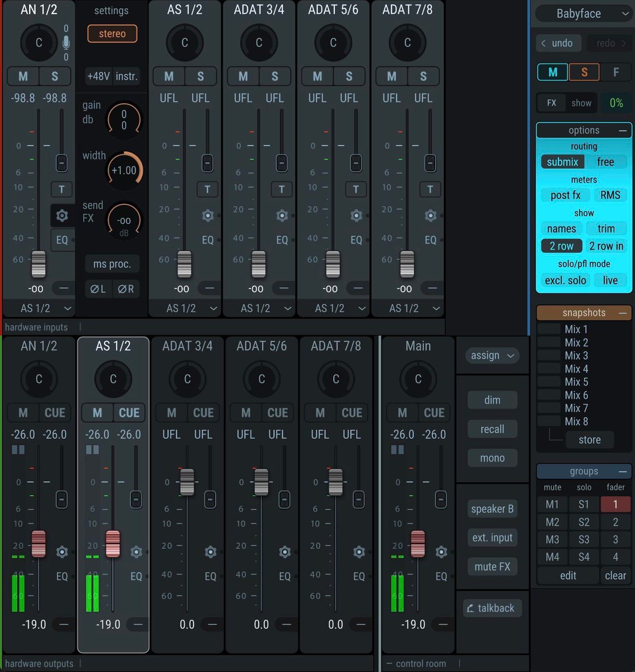The image size is (635, 672).
Task: Click the AN 1/2 input fader handle
Action: (x=38, y=264)
